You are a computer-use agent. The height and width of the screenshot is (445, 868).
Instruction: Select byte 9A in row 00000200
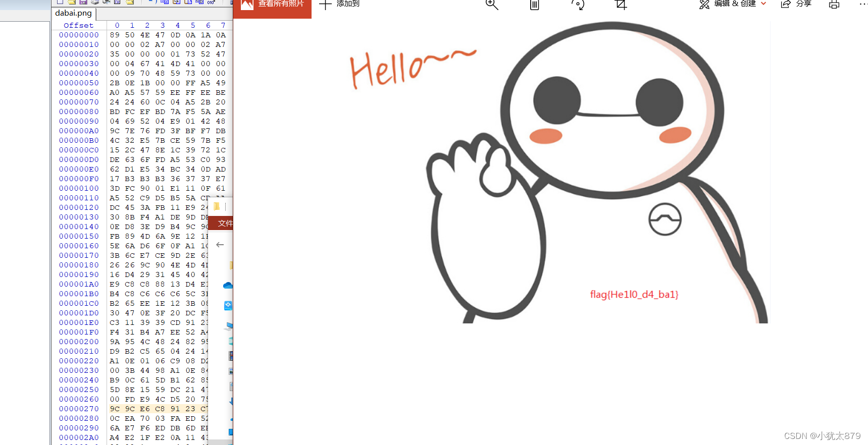pos(115,342)
